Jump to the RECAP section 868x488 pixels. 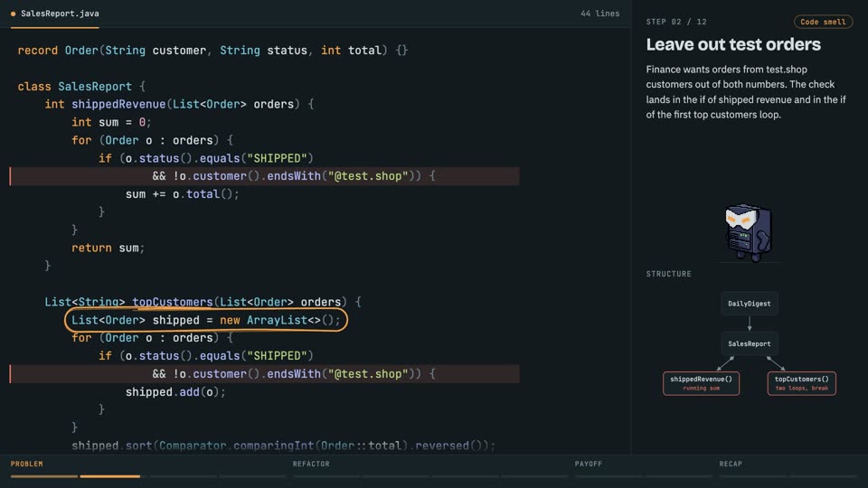coord(731,464)
